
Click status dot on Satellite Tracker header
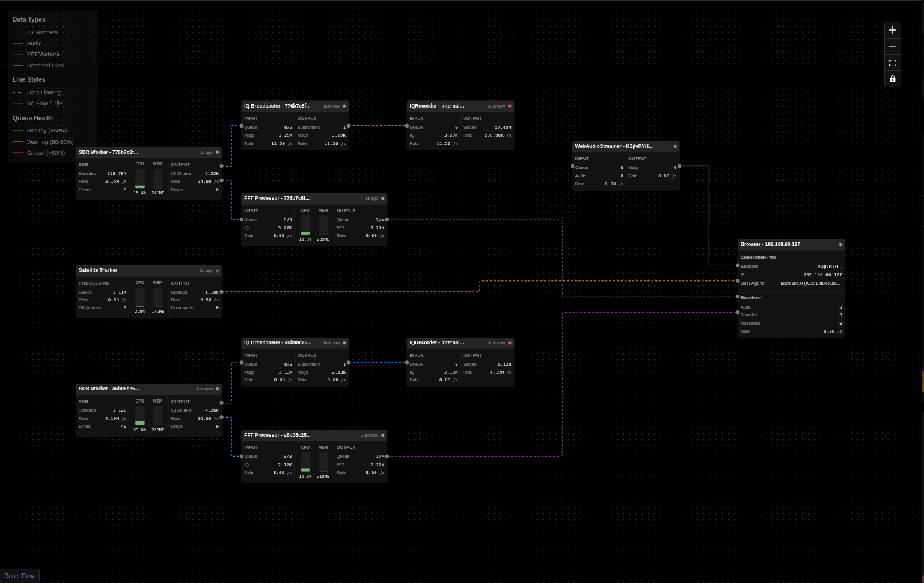(217, 270)
